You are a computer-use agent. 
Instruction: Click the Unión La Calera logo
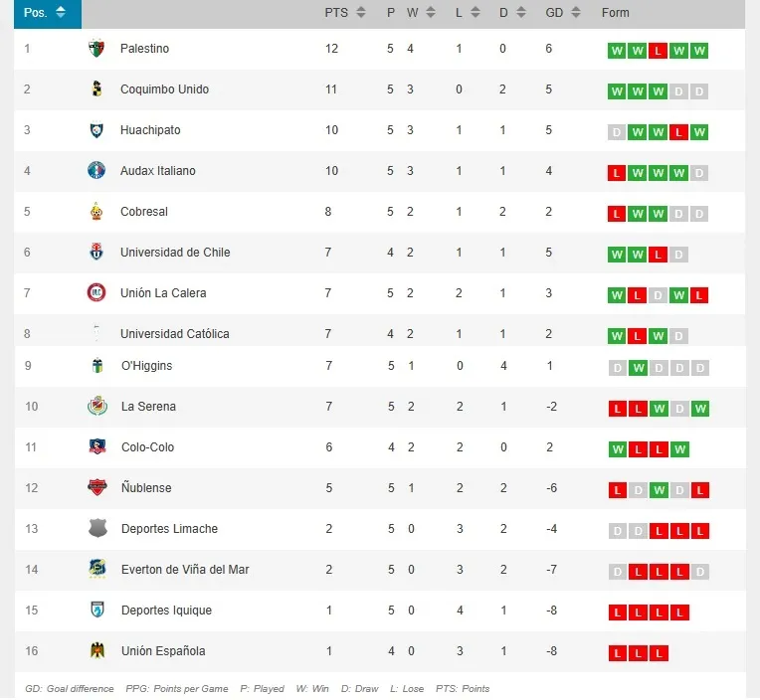[x=96, y=293]
